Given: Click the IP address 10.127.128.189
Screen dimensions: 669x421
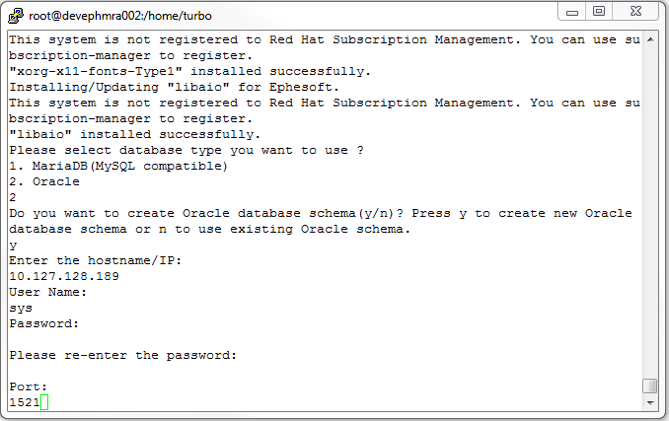Looking at the screenshot, I should [64, 276].
